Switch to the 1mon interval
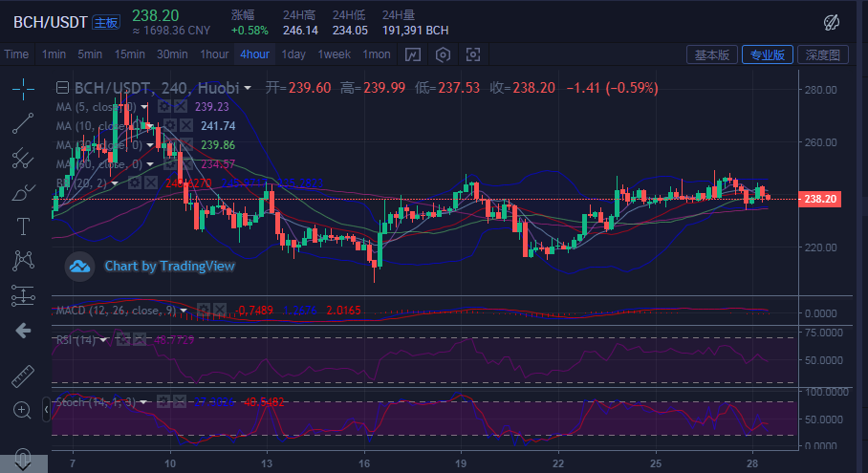 click(x=377, y=54)
